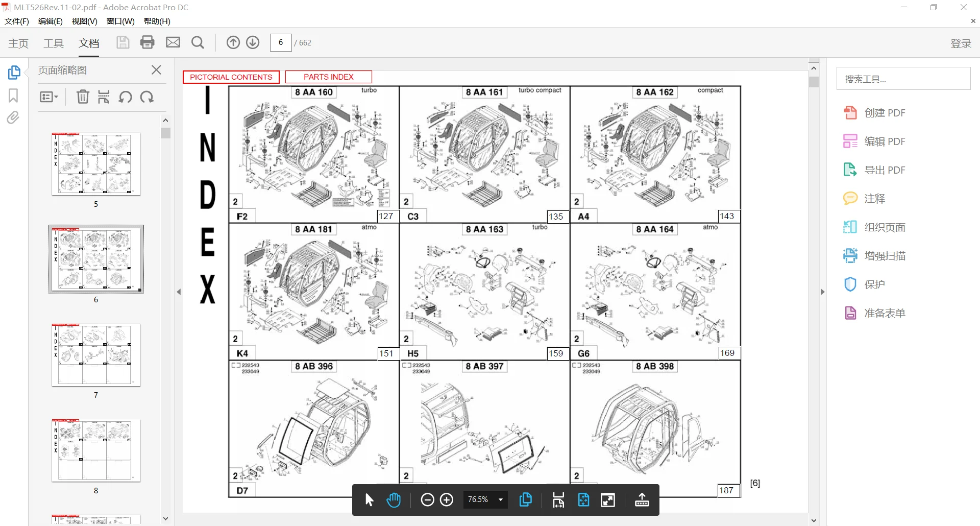Screen dimensions: 980x526
Task: Zoom out with minus button
Action: [427, 499]
